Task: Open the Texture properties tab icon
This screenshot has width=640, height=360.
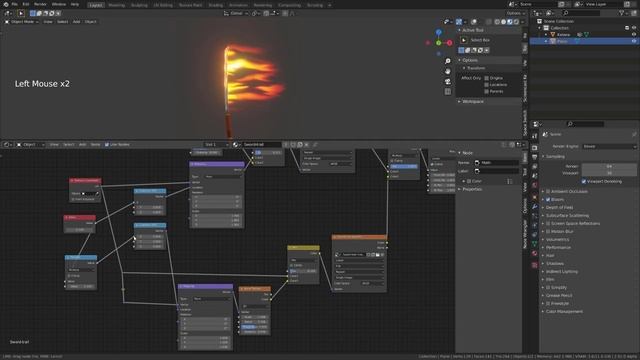Action: tap(535, 265)
